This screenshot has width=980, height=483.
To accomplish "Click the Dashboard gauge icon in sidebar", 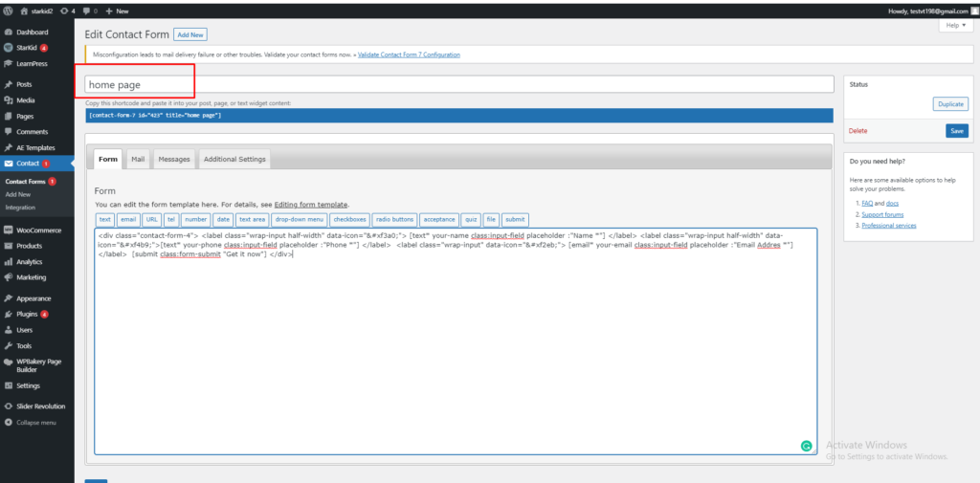I will coord(9,32).
